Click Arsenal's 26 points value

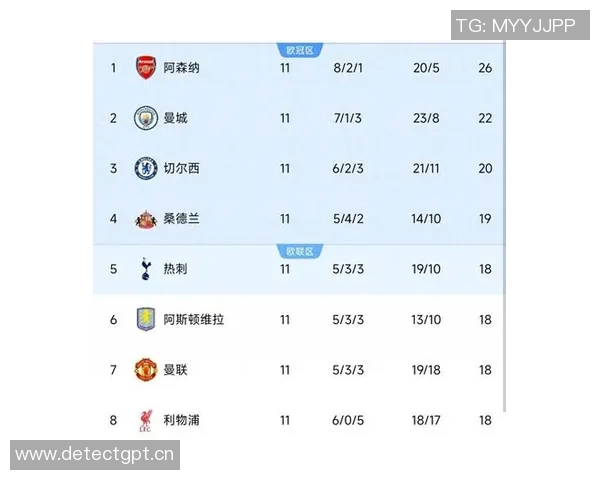tap(485, 68)
